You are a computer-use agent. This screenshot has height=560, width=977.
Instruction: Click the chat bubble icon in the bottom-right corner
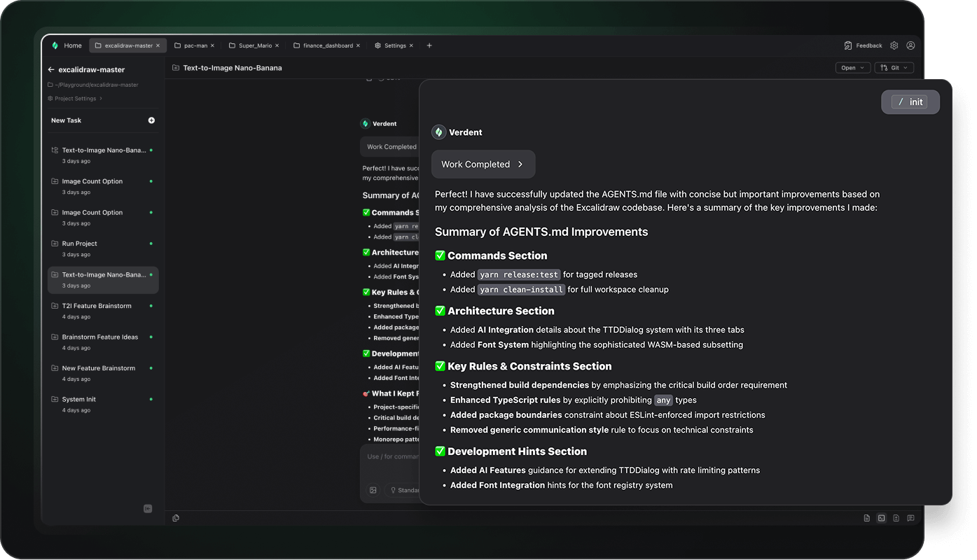tap(910, 518)
